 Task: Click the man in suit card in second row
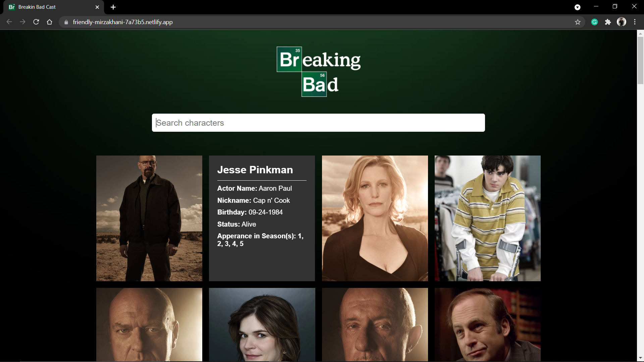point(488,324)
